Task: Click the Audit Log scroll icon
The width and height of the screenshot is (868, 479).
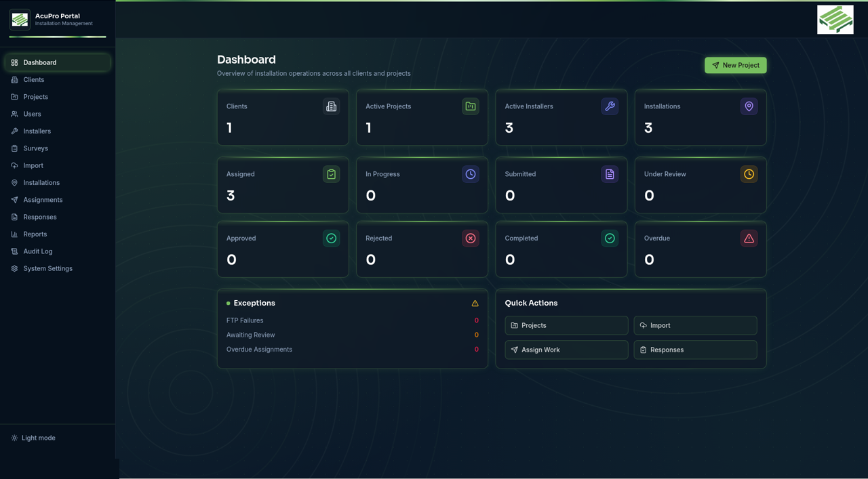Action: 14,251
